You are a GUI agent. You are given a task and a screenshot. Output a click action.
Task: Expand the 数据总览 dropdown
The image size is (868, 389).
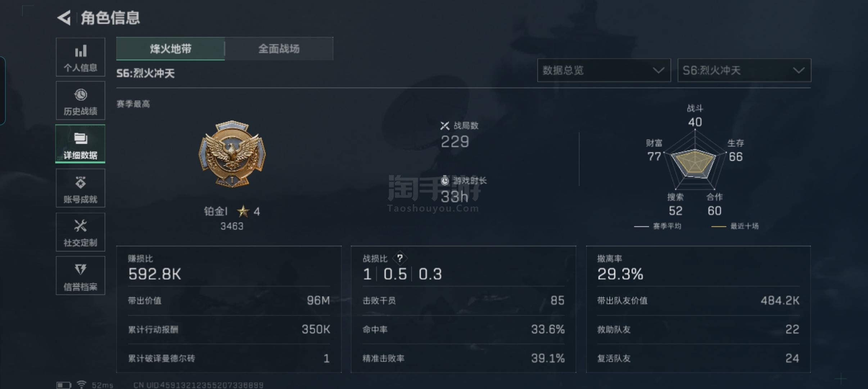click(x=604, y=70)
